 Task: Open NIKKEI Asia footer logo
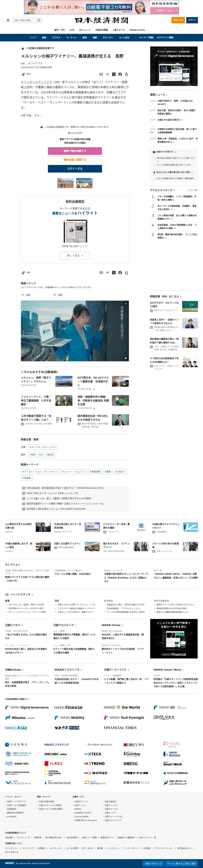click(16, 728)
